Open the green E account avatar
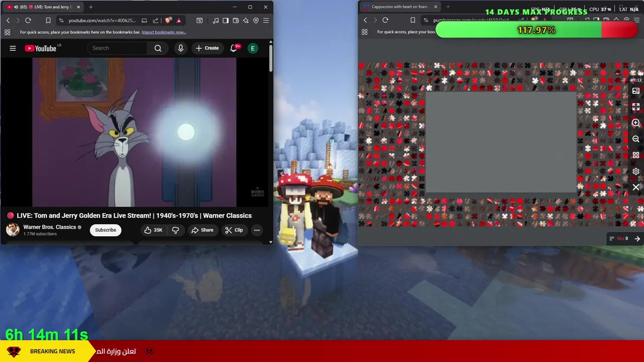644x362 pixels. (x=253, y=48)
